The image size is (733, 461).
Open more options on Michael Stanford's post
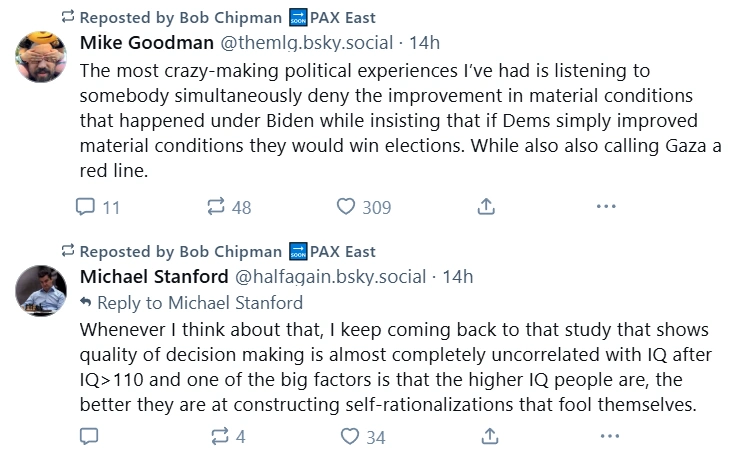click(610, 436)
